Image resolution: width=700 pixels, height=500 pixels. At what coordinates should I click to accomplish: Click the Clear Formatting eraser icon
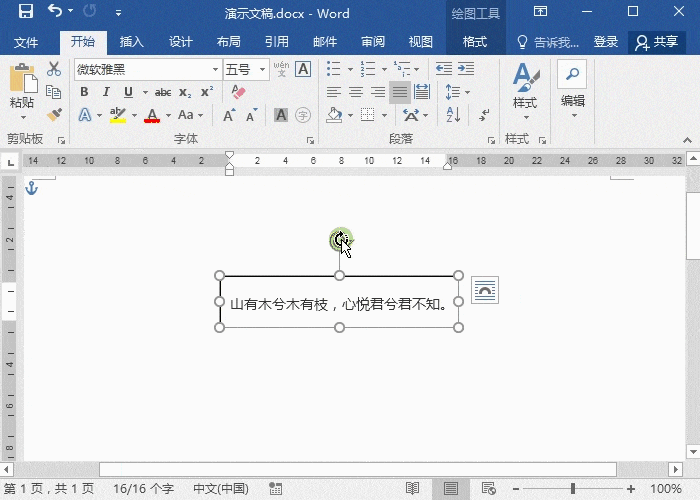pyautogui.click(x=238, y=92)
